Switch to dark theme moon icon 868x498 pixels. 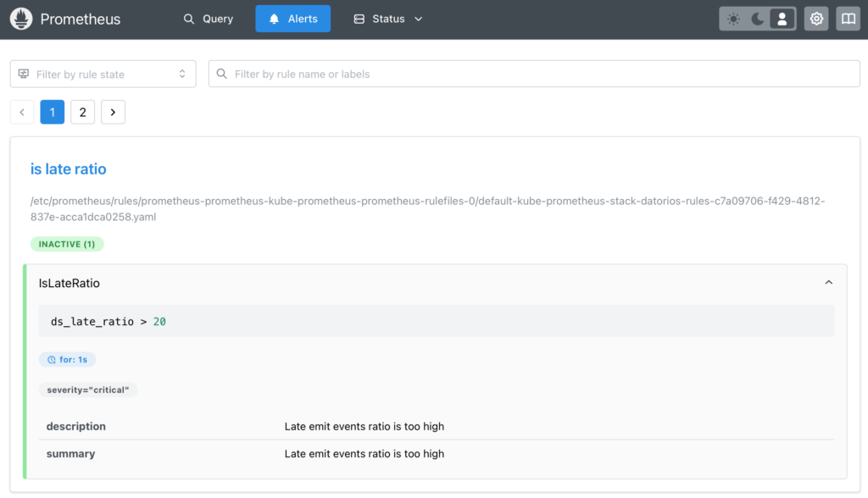[x=758, y=19]
